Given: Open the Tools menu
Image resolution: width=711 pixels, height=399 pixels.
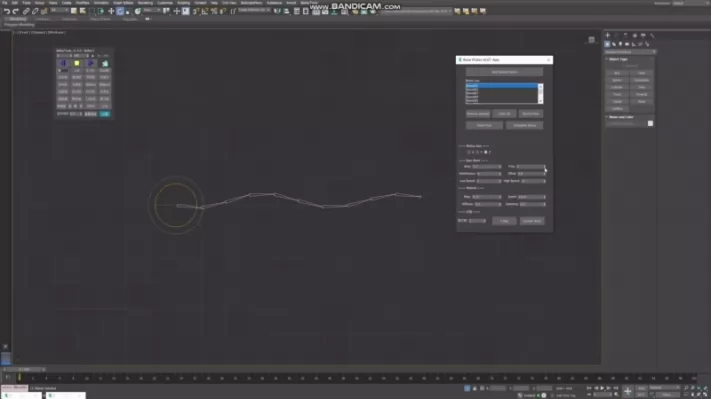Looking at the screenshot, I should 26,3.
